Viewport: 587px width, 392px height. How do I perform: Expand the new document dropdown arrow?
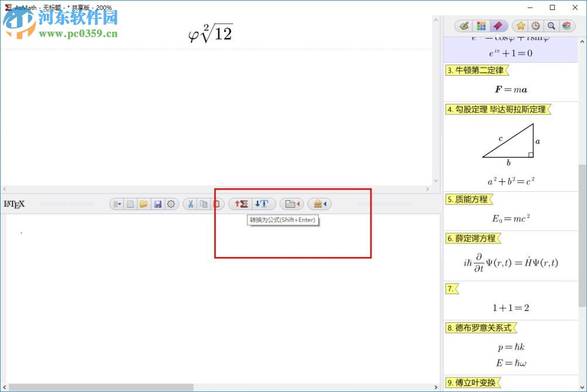point(120,204)
